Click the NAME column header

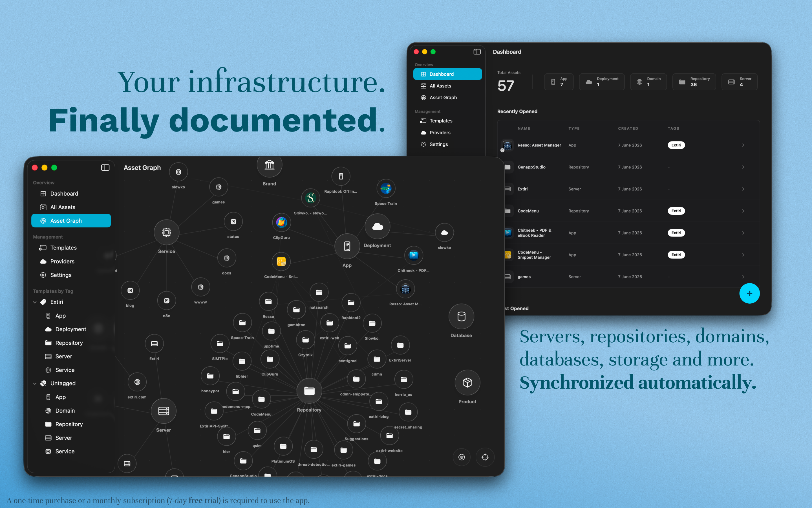[x=524, y=128]
